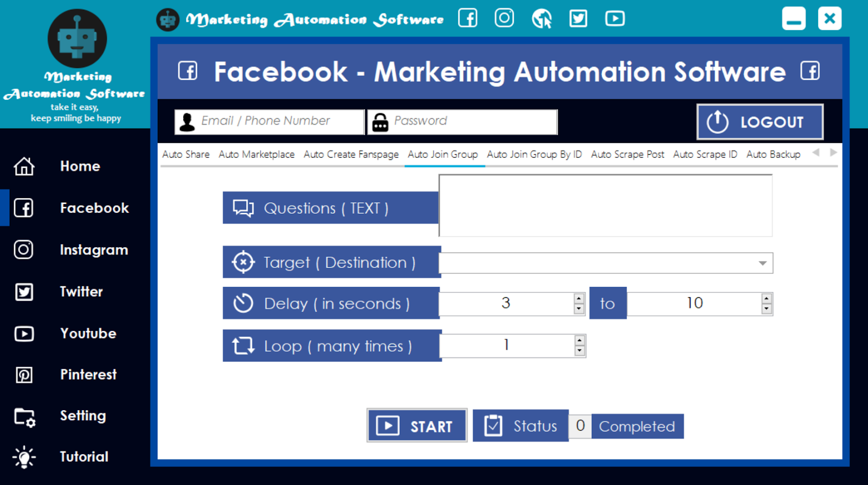Increase the loop count with up arrow
Image resolution: width=868 pixels, height=485 pixels.
(x=579, y=340)
